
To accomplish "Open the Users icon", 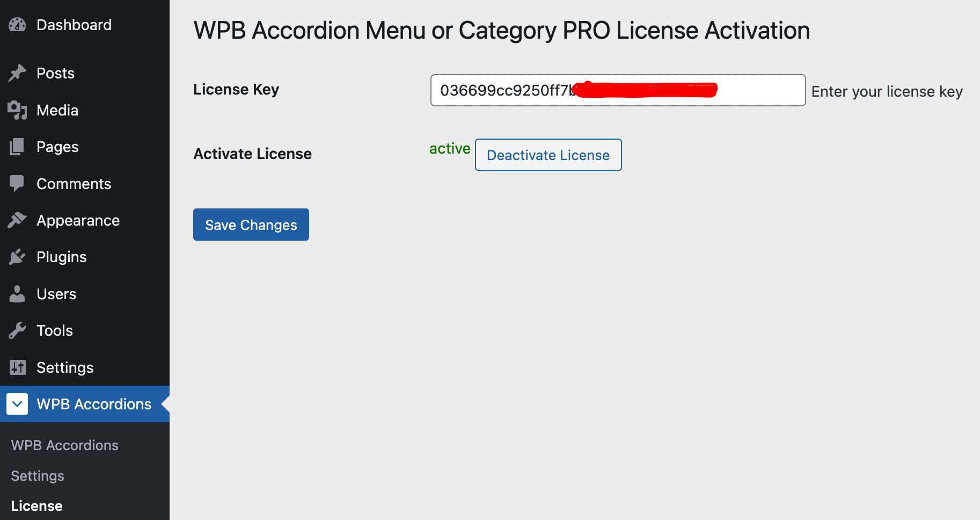I will pos(17,293).
